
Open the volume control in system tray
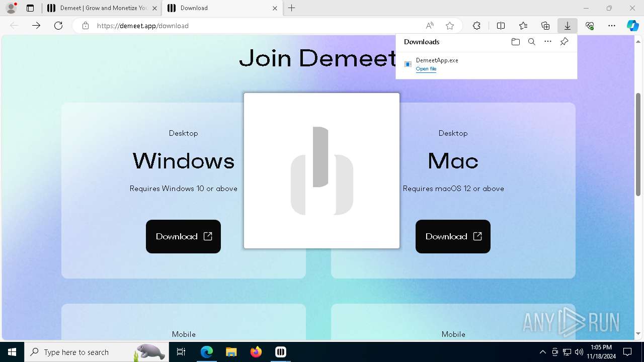[579, 352]
